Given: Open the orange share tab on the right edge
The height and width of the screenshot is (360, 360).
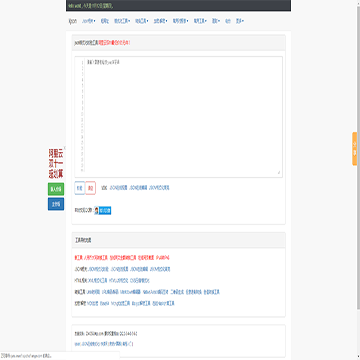Looking at the screenshot, I should coord(355,149).
